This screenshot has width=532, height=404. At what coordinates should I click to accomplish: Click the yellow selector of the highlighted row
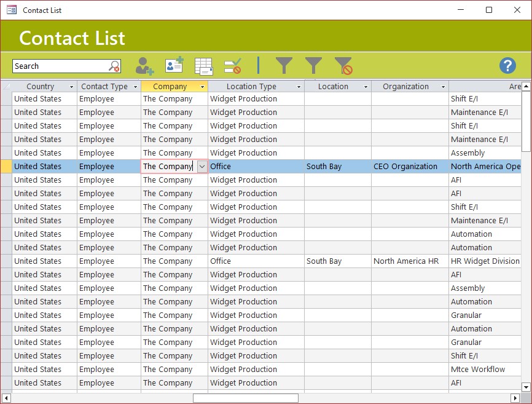(6, 167)
